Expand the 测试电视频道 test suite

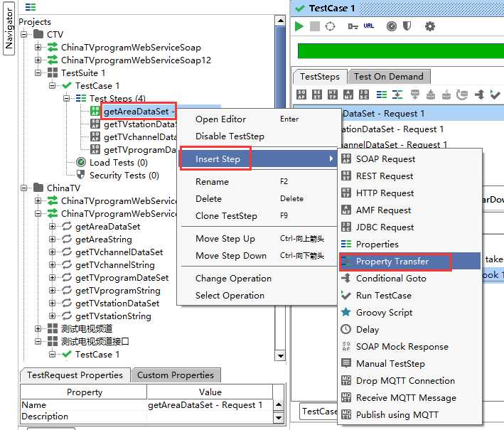(38, 329)
